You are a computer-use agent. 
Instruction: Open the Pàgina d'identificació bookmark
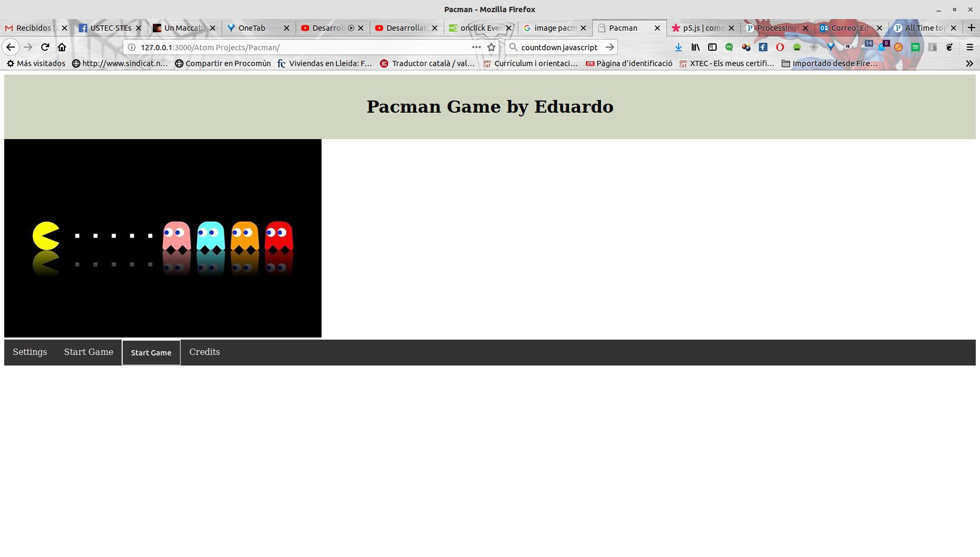tap(629, 63)
